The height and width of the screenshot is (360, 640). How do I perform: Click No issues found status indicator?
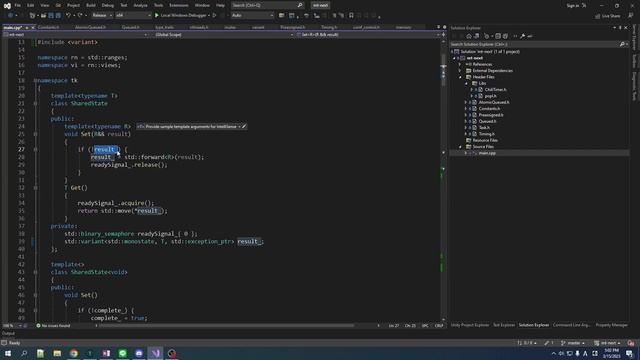pos(53,326)
